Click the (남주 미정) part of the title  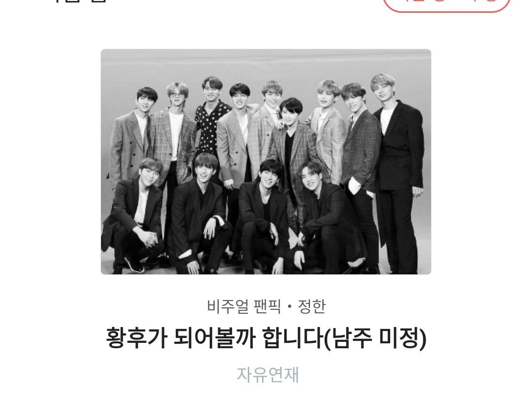(x=375, y=338)
